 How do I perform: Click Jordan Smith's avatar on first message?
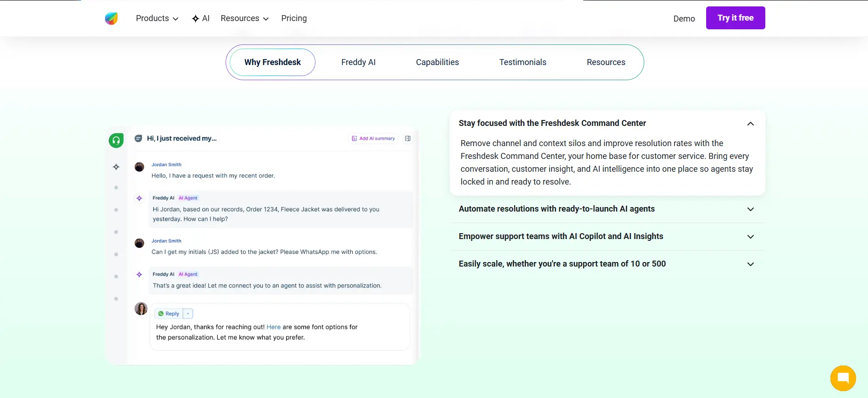tap(139, 167)
